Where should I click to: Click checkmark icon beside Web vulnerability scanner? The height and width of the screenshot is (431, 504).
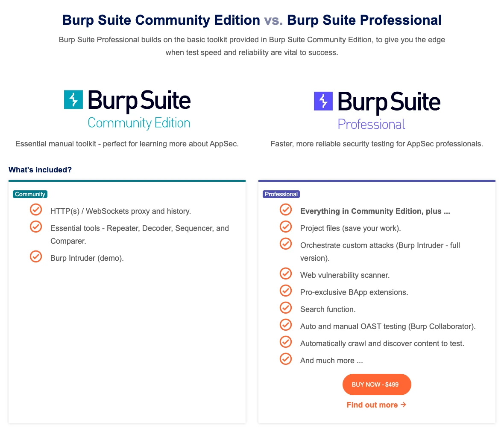(286, 274)
